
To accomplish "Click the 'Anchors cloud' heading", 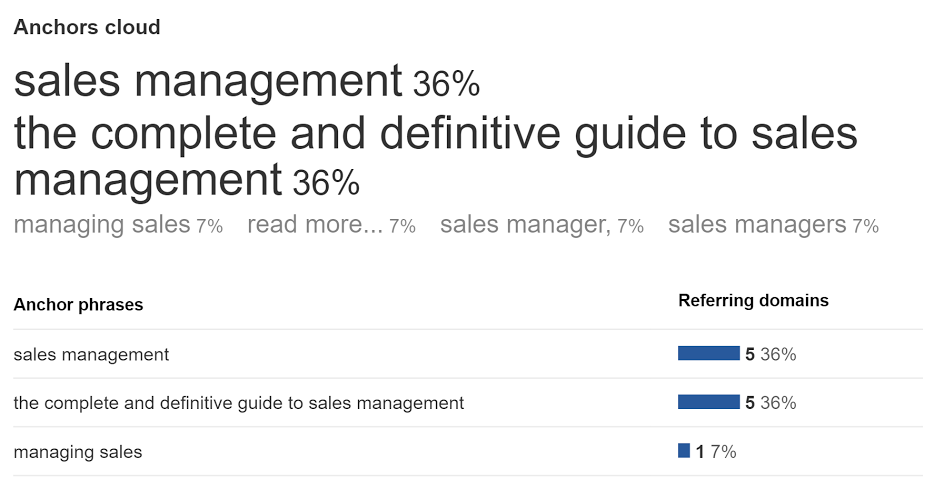I will pyautogui.click(x=87, y=27).
